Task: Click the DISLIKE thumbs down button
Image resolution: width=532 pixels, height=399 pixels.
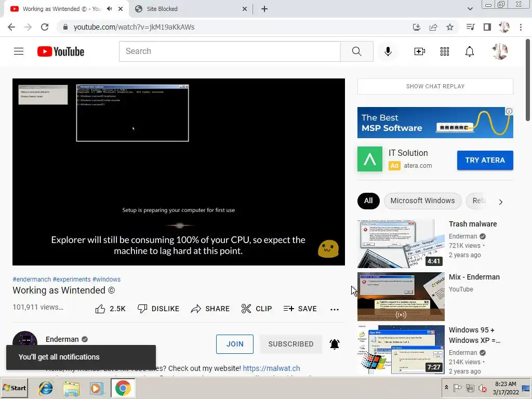Action: [x=158, y=309]
